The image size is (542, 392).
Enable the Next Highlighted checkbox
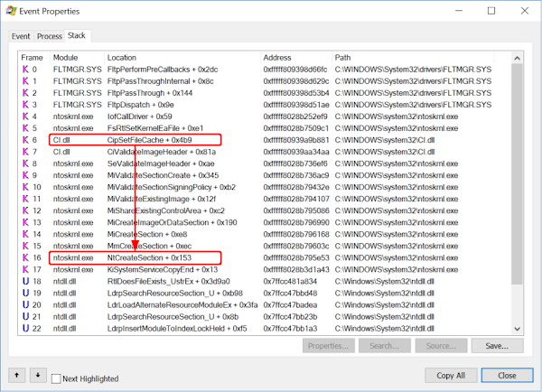pyautogui.click(x=57, y=378)
